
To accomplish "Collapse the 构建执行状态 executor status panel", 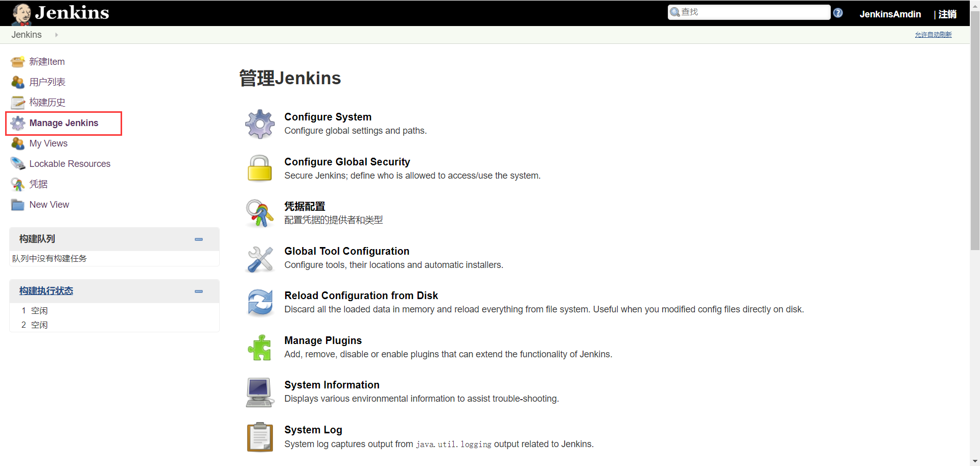I will 199,291.
